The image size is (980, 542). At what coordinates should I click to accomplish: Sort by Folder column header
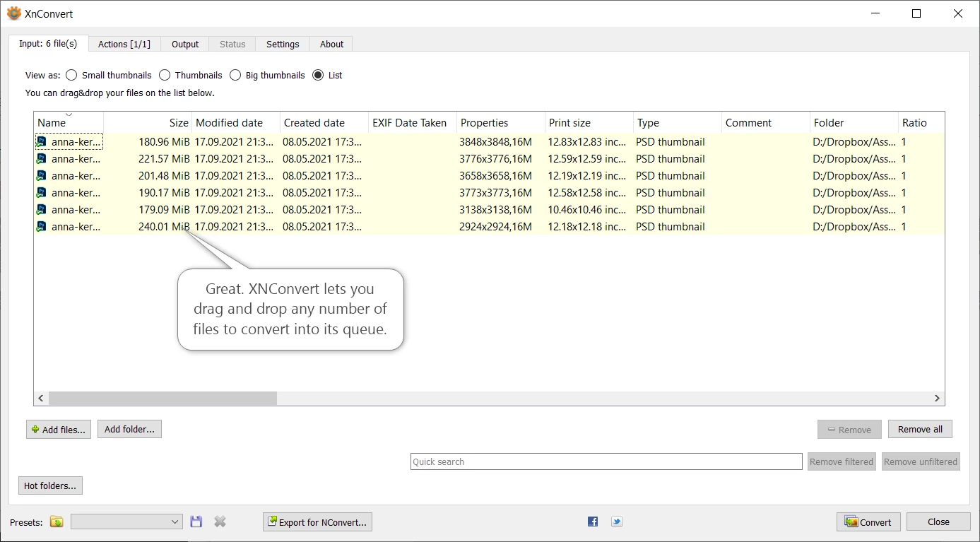click(854, 122)
